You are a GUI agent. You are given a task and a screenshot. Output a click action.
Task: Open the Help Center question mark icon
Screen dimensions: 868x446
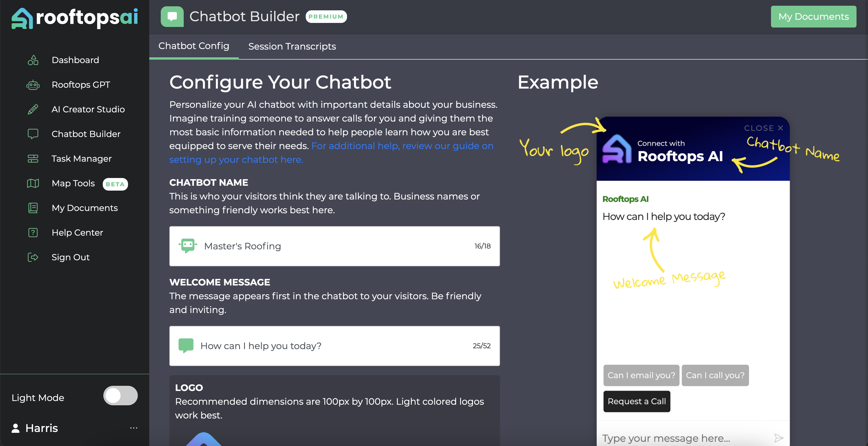pos(33,232)
